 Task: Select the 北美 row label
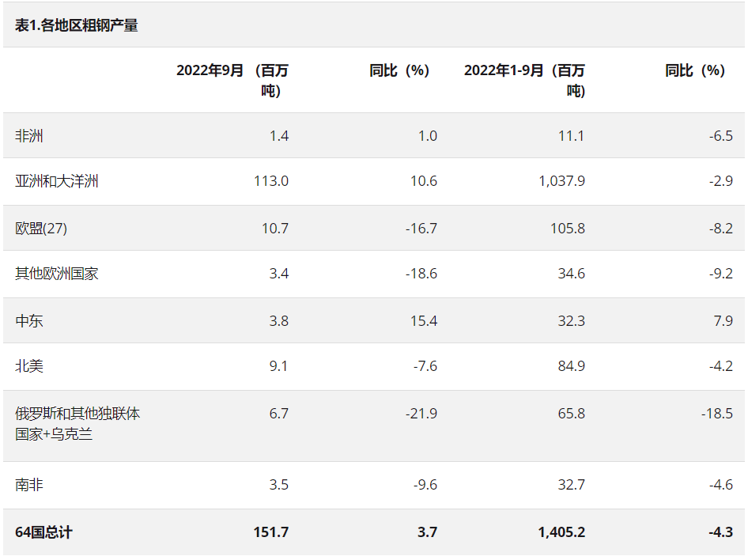(29, 366)
